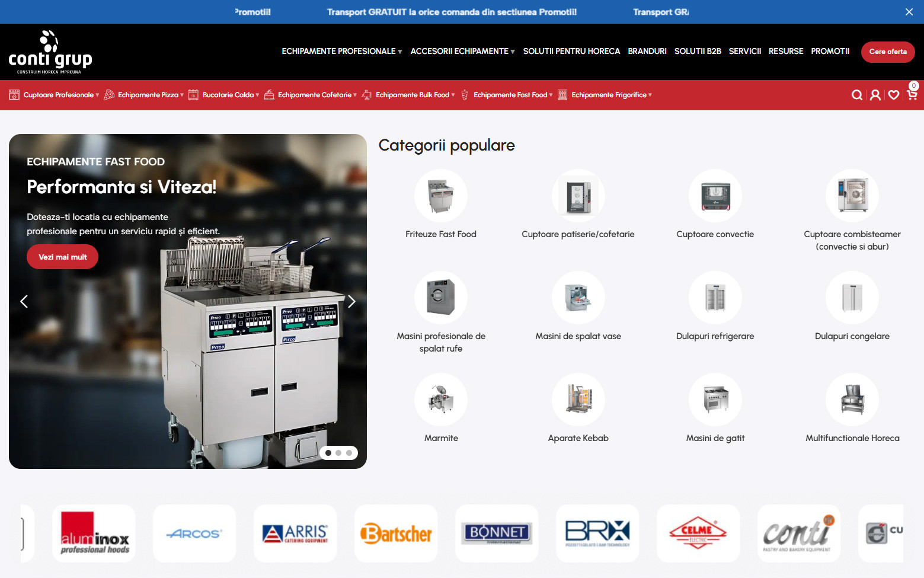
Task: Go to the next carousel slide arrow
Action: (x=351, y=302)
